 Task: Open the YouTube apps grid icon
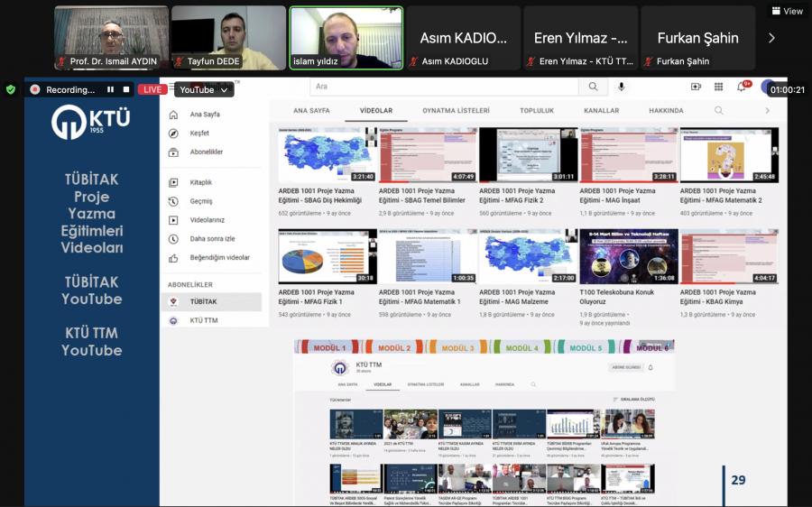tap(718, 87)
